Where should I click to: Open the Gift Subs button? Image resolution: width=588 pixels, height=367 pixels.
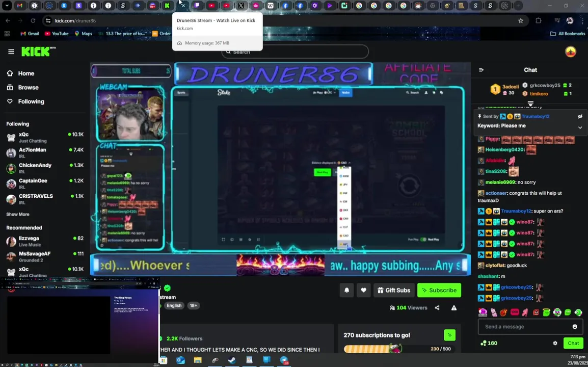[394, 290]
